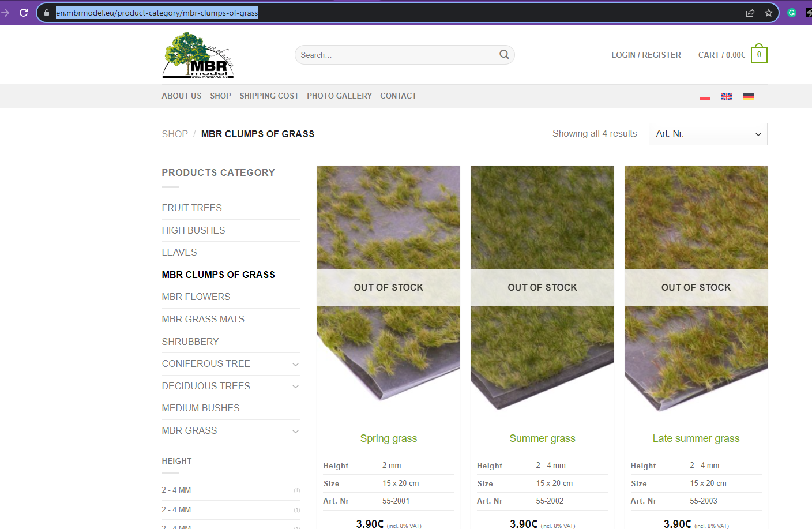Viewport: 812px width, 529px height.
Task: Open the Shipping Cost menu item
Action: pyautogui.click(x=269, y=96)
